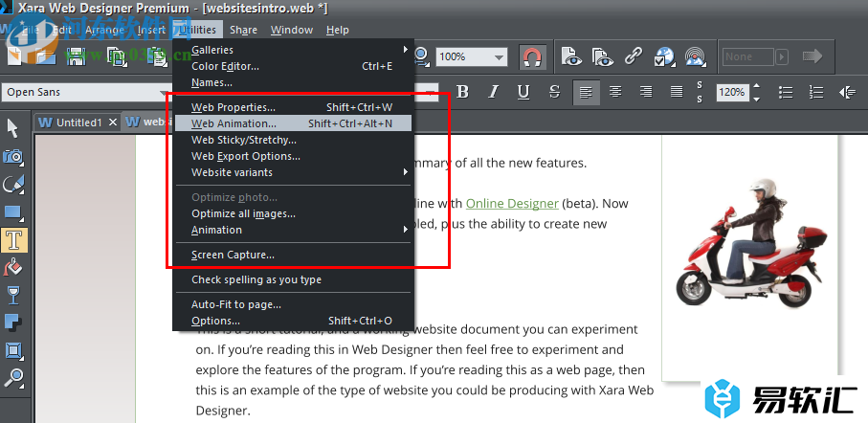
Task: Click the Save floppy disk icon
Action: 77,56
